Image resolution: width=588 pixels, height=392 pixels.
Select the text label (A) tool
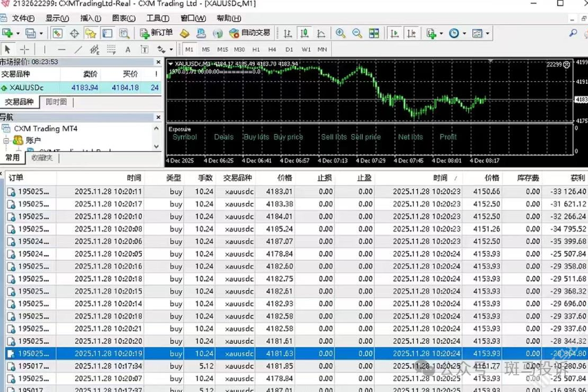[x=128, y=50]
